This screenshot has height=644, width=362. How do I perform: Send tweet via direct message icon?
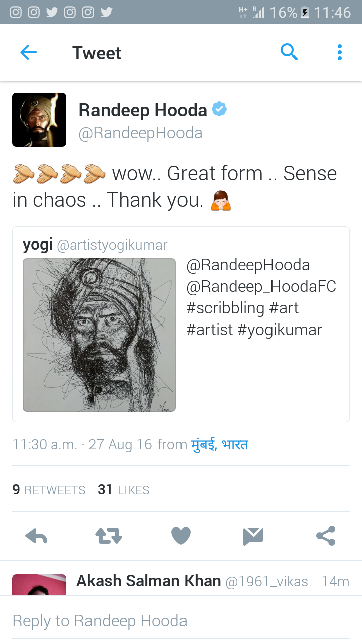(x=253, y=536)
